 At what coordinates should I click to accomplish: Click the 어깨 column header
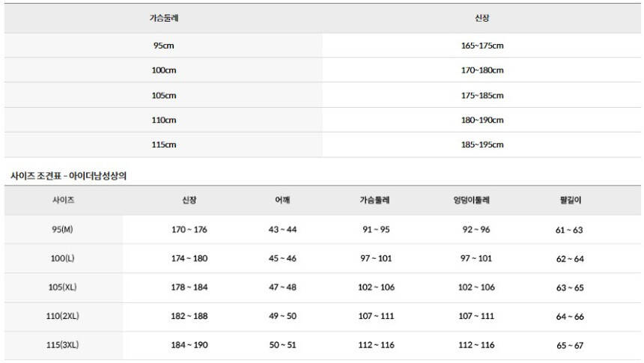click(x=282, y=201)
